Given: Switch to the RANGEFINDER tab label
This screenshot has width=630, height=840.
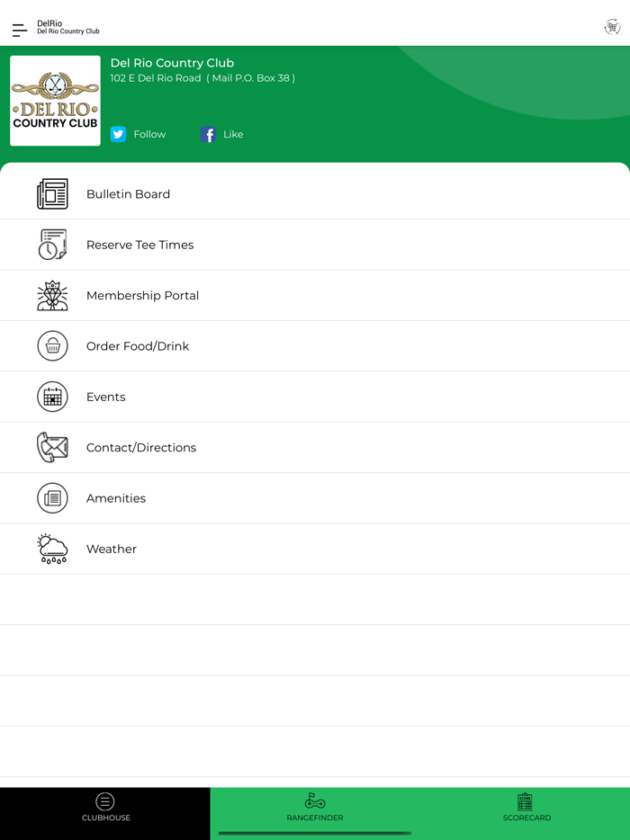Looking at the screenshot, I should coord(315,818).
